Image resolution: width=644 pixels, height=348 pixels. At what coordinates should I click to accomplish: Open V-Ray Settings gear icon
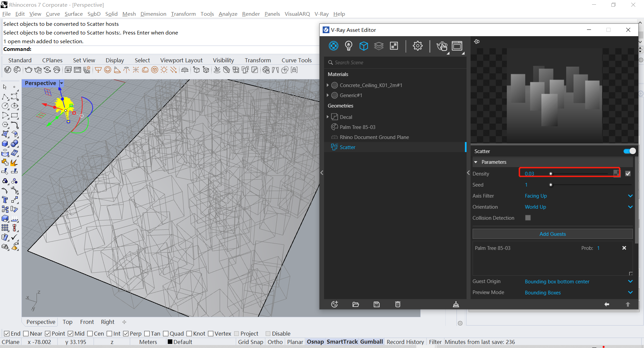(418, 46)
